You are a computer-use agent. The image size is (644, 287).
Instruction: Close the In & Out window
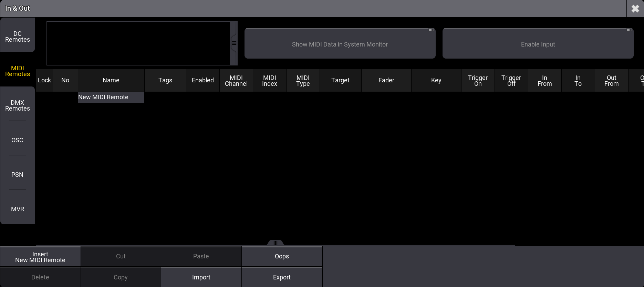[635, 9]
